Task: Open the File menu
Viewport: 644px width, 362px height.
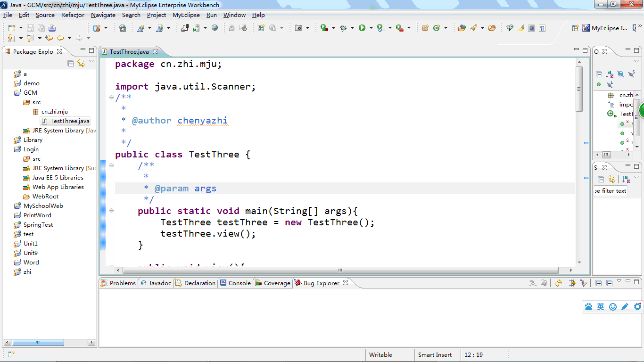Action: coord(8,15)
